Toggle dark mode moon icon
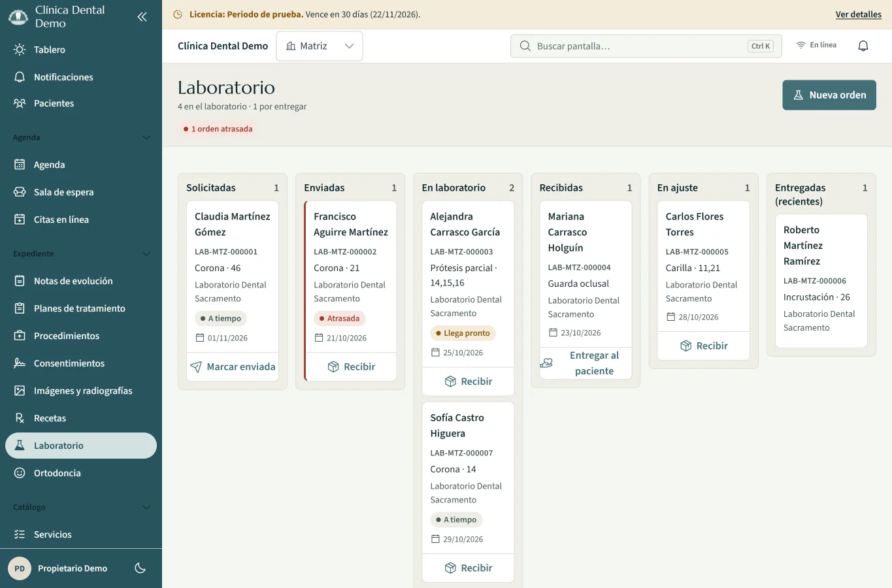The height and width of the screenshot is (588, 892). point(140,568)
